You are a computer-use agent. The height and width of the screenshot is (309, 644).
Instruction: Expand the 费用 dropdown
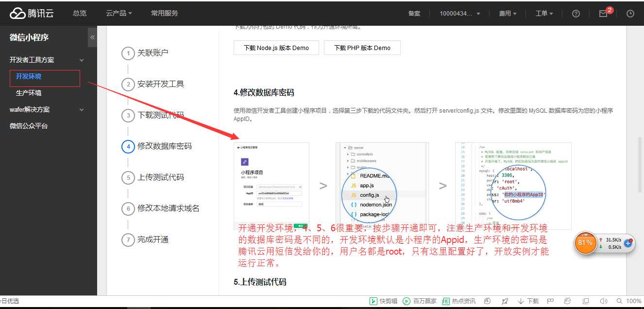tap(508, 14)
